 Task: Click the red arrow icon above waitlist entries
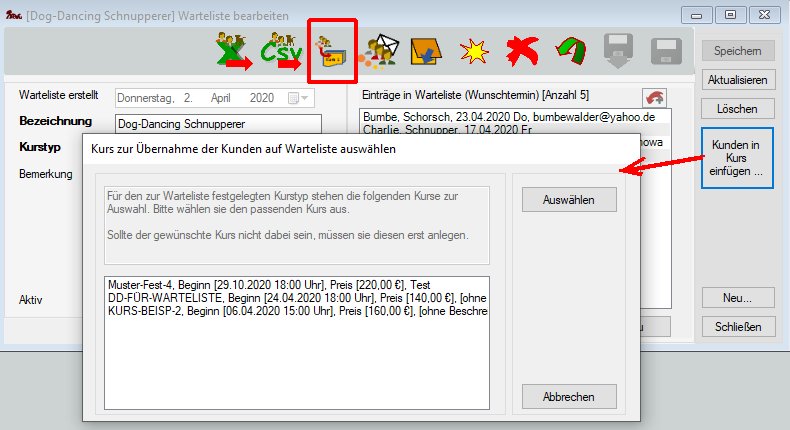[654, 96]
